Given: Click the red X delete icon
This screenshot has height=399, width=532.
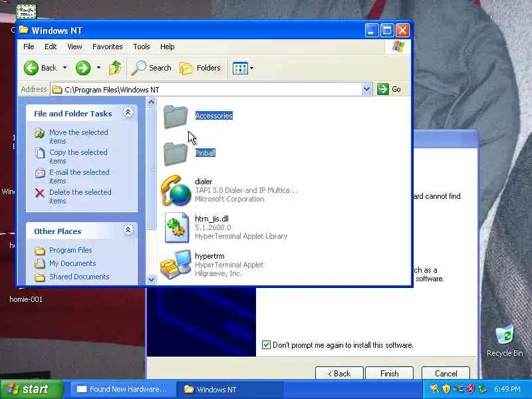Looking at the screenshot, I should click(x=40, y=193).
